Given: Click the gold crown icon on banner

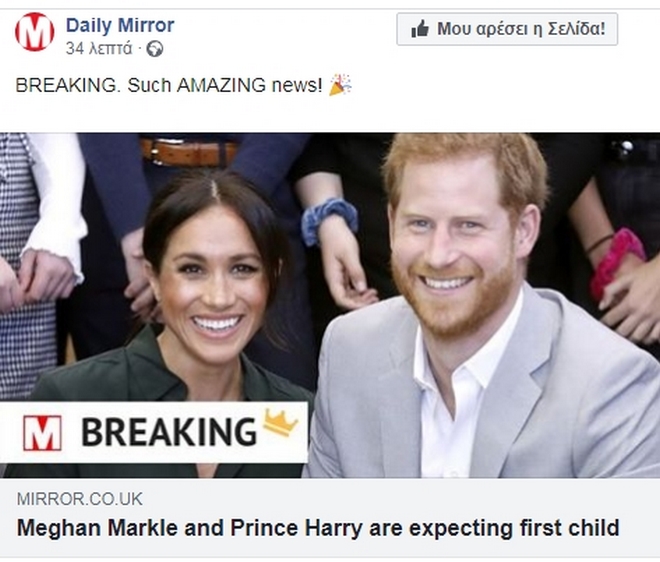Looking at the screenshot, I should [281, 424].
